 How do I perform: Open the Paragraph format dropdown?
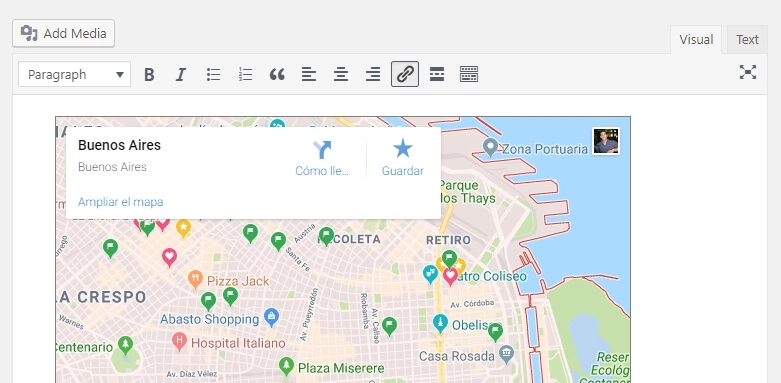[x=75, y=75]
